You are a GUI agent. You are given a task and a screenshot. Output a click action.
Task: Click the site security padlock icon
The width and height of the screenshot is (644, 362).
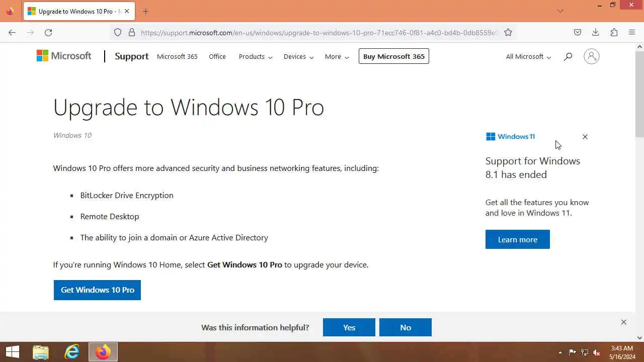tap(132, 32)
